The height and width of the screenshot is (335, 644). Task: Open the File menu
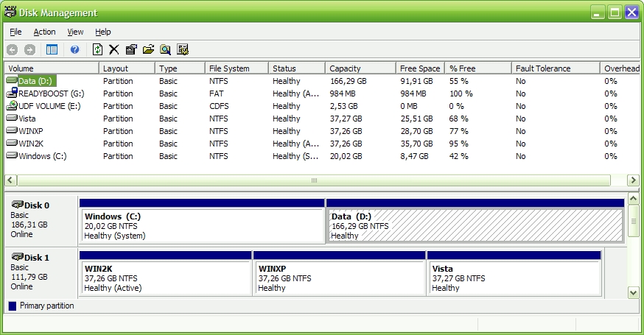15,32
